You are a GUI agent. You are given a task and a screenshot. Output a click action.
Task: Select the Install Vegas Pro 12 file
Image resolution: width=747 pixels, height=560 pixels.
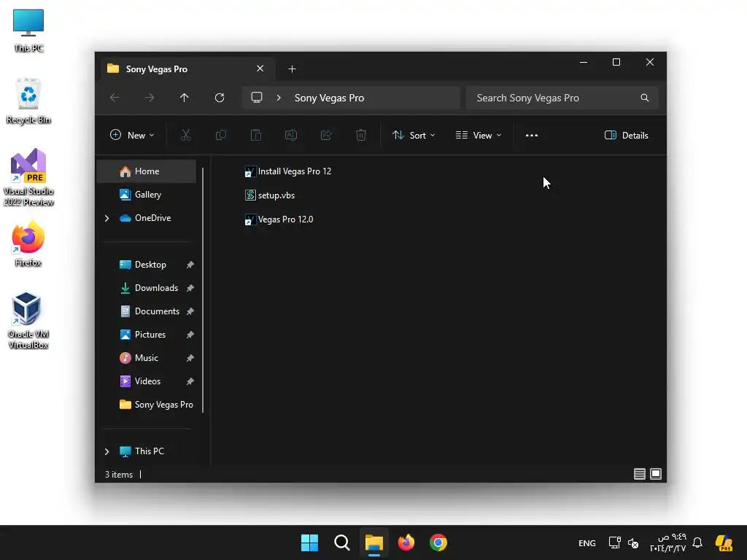pos(287,171)
